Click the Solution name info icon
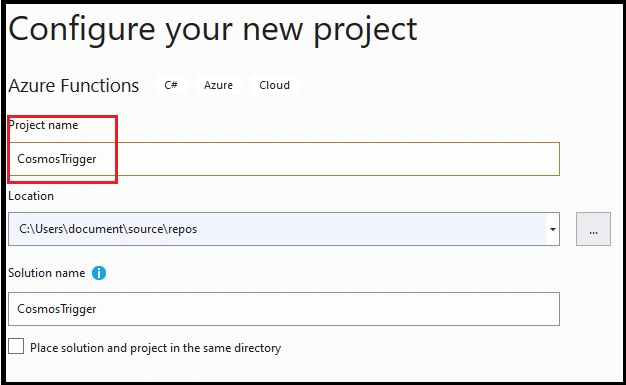 tap(99, 273)
